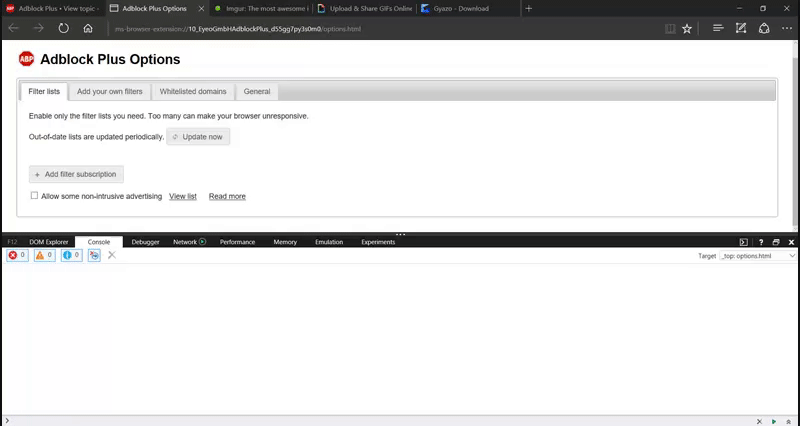Open the Emulation devtools tab
800x426 pixels.
[x=329, y=242]
